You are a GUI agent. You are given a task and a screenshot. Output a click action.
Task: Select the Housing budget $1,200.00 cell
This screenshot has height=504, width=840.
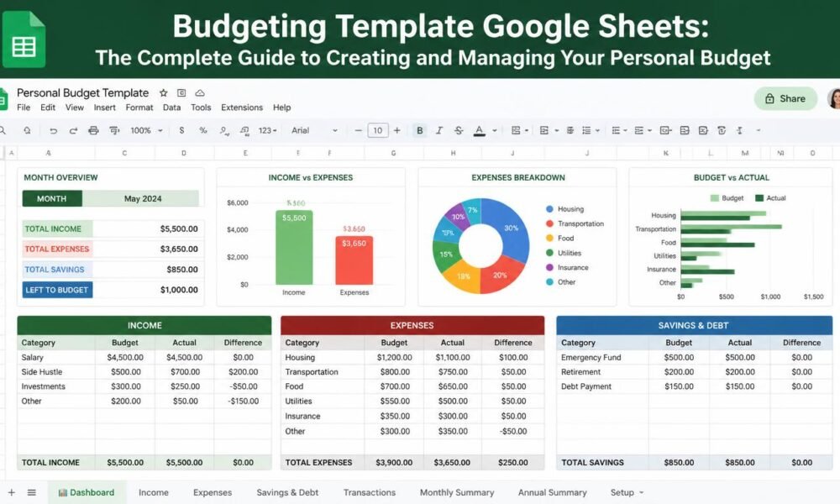(x=394, y=357)
